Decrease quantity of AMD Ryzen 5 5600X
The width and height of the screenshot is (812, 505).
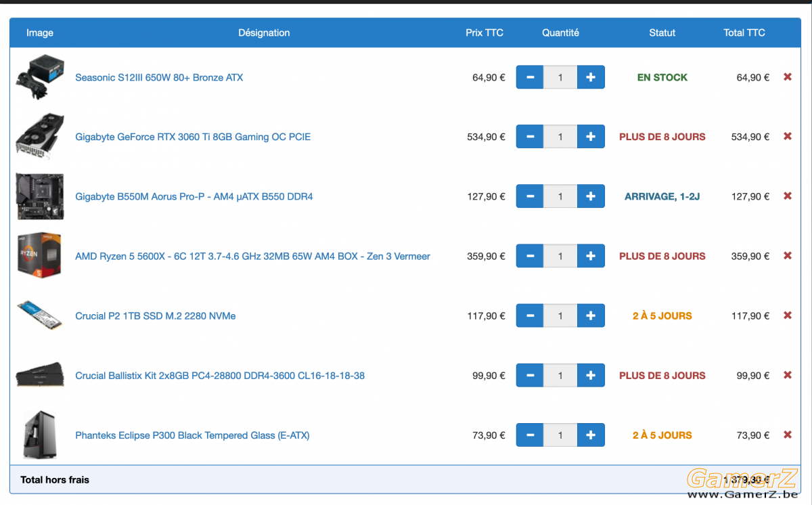(530, 256)
